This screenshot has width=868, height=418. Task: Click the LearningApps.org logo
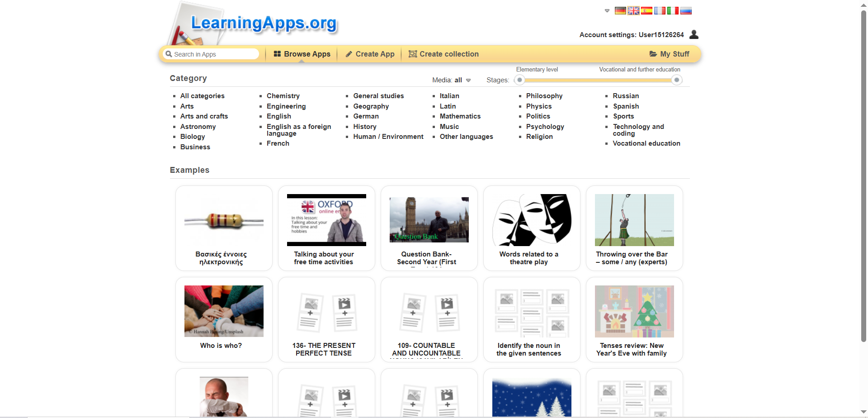(x=264, y=24)
